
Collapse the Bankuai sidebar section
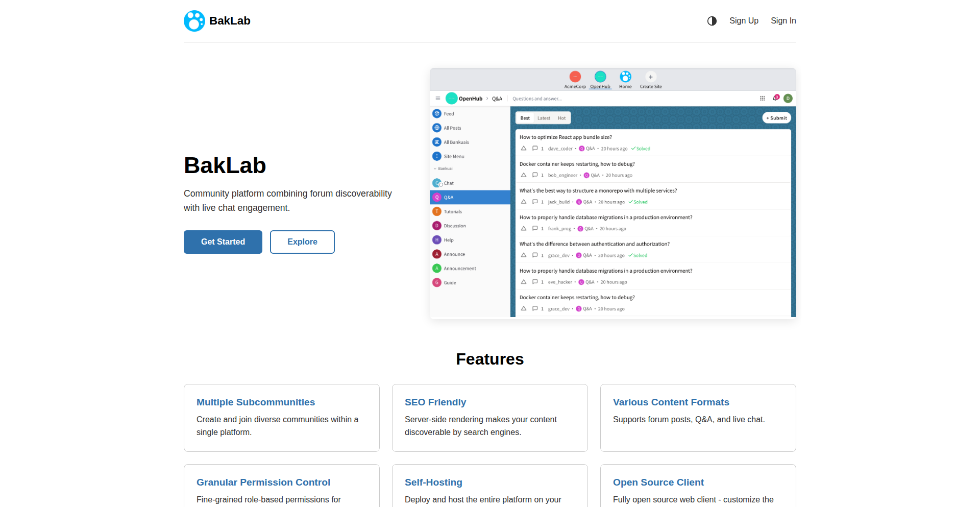[x=435, y=168]
